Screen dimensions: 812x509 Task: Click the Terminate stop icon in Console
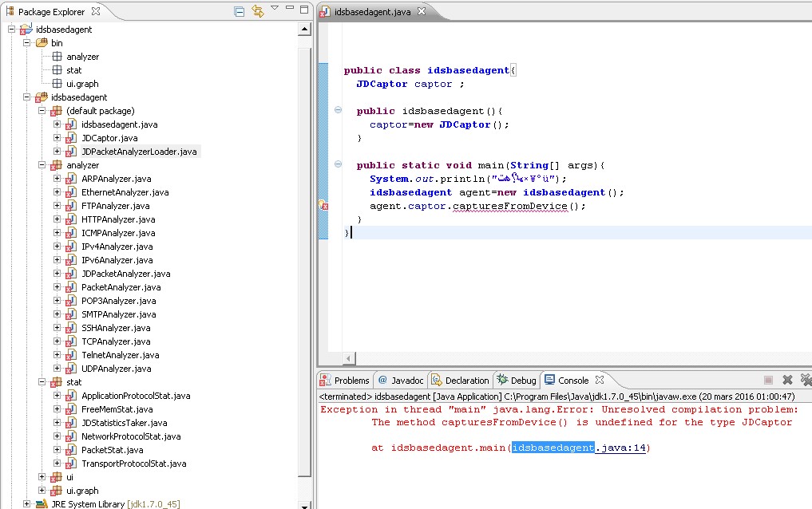(x=768, y=381)
